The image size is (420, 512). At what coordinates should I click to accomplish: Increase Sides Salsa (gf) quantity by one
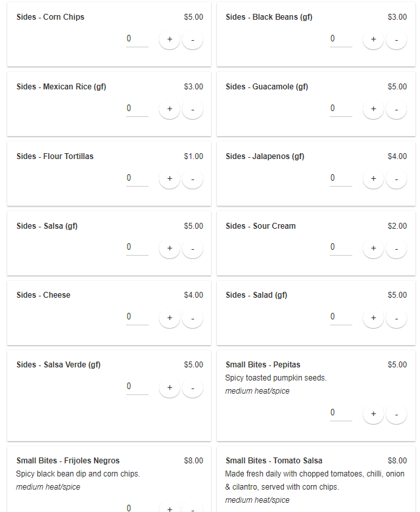click(169, 248)
